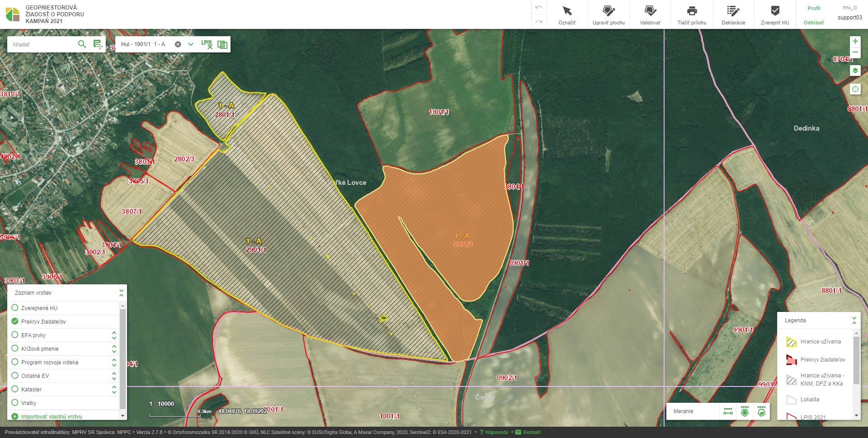Screen dimensions: 868x438
Task: Zoom in the map with plus
Action: point(855,41)
